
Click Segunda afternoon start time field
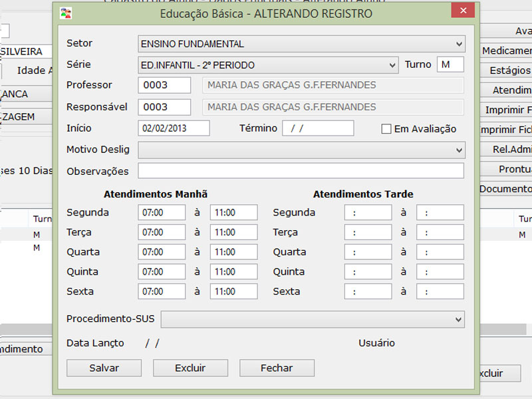(x=368, y=213)
